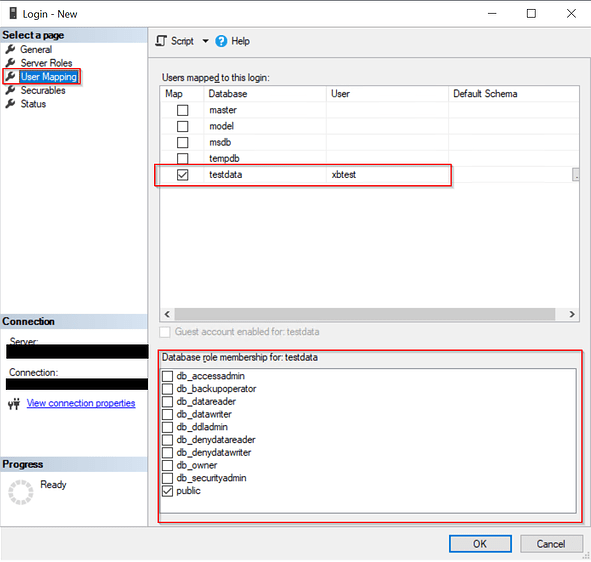
Task: Open the Server Roles page
Action: [x=46, y=63]
